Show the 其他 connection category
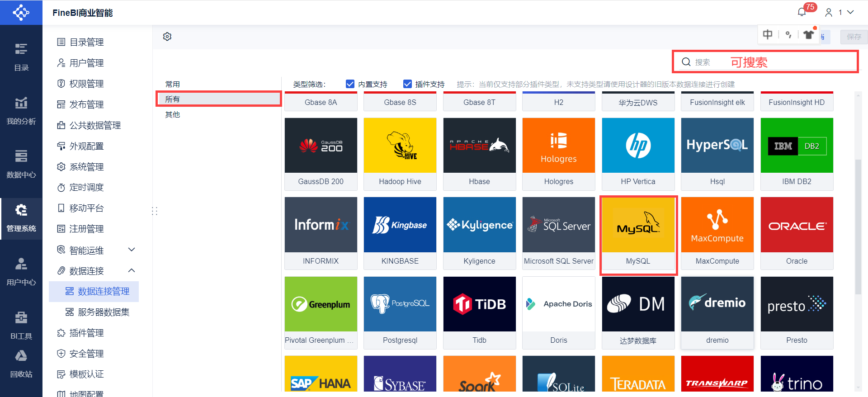The image size is (868, 397). 219,114
